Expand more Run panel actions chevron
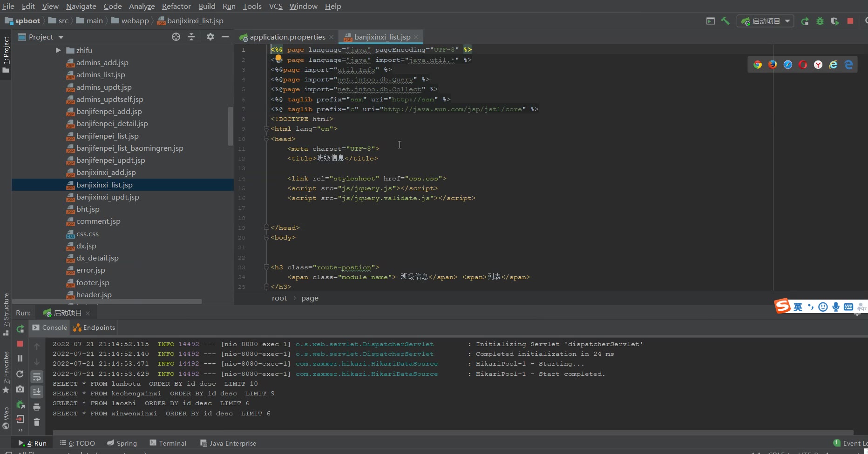This screenshot has height=454, width=868. coord(20,430)
